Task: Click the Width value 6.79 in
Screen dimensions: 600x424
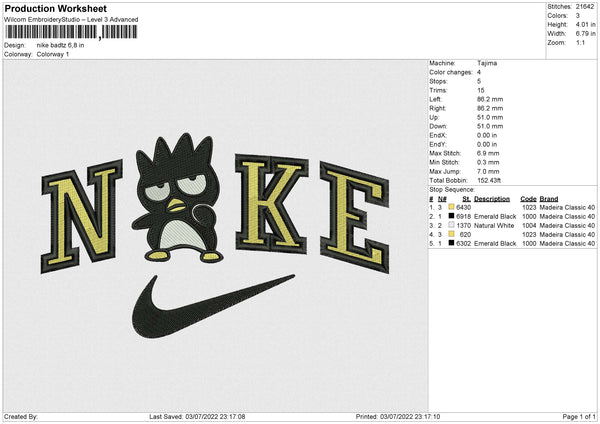Action: tap(585, 34)
